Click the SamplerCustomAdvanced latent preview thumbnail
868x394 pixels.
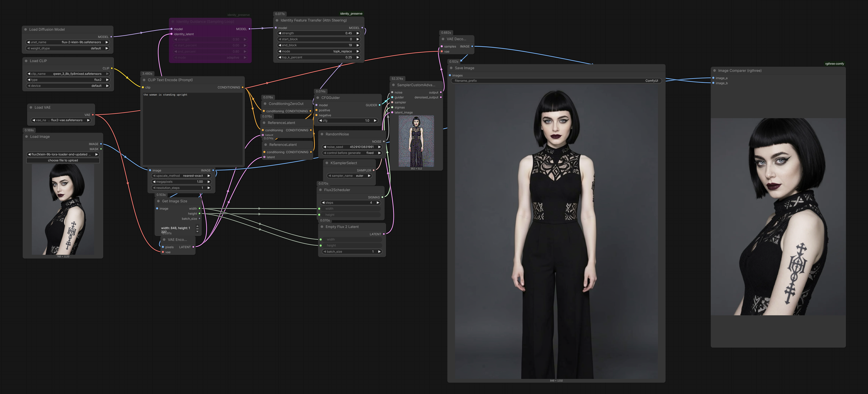pos(416,141)
